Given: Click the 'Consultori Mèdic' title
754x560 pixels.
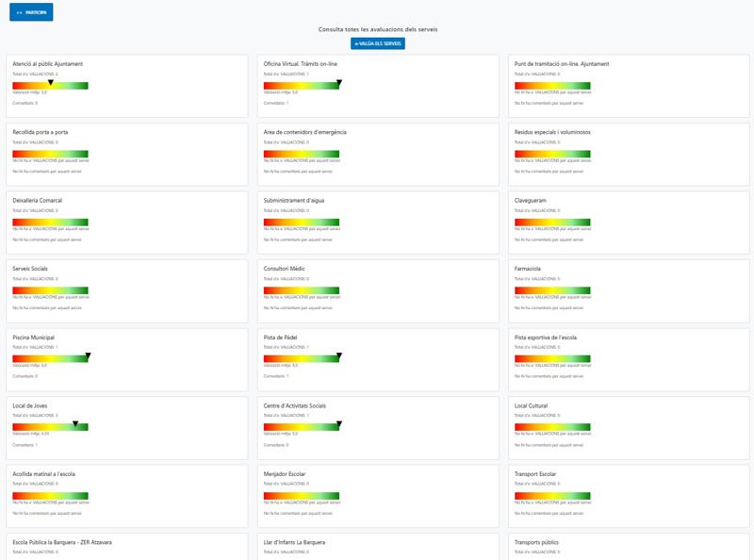Looking at the screenshot, I should click(285, 269).
